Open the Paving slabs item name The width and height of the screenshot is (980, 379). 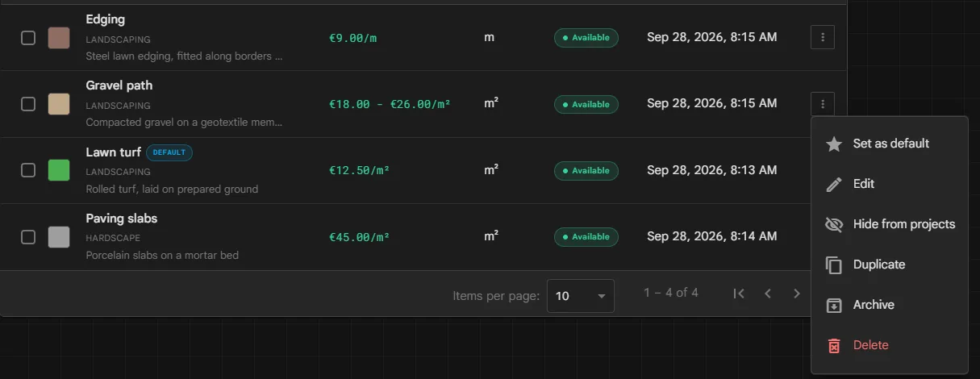click(122, 219)
